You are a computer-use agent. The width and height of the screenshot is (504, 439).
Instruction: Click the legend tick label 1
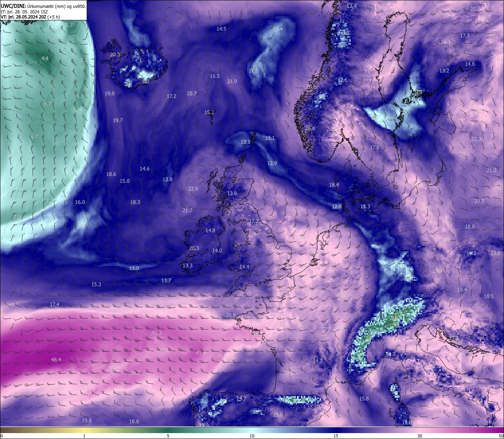[x=84, y=436]
